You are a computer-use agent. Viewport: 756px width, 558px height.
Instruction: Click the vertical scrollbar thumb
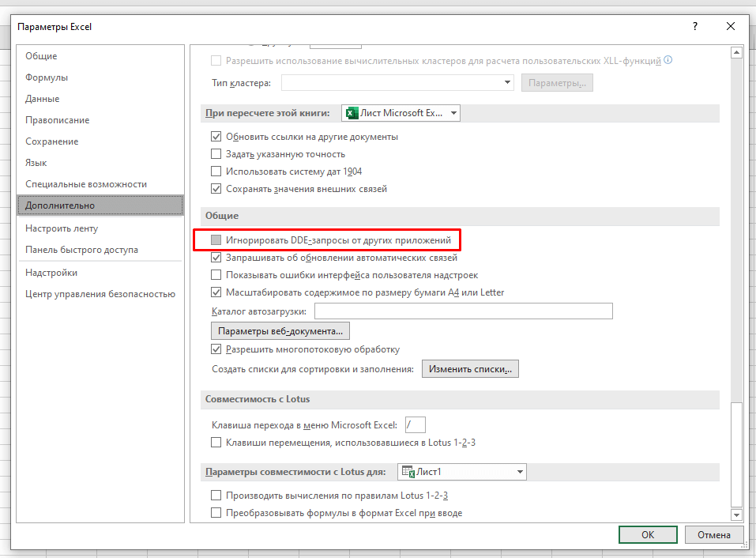(736, 455)
